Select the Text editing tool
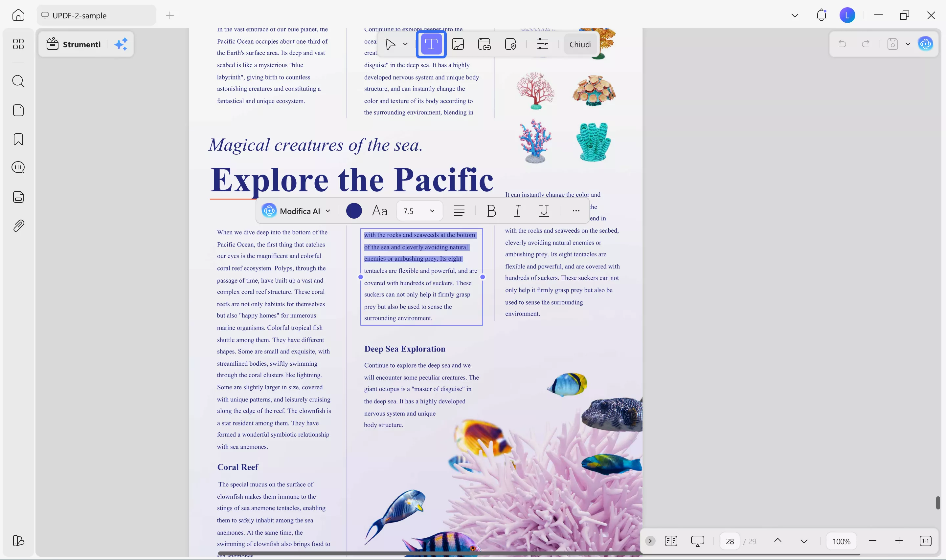Viewport: 946px width, 560px height. click(x=431, y=44)
